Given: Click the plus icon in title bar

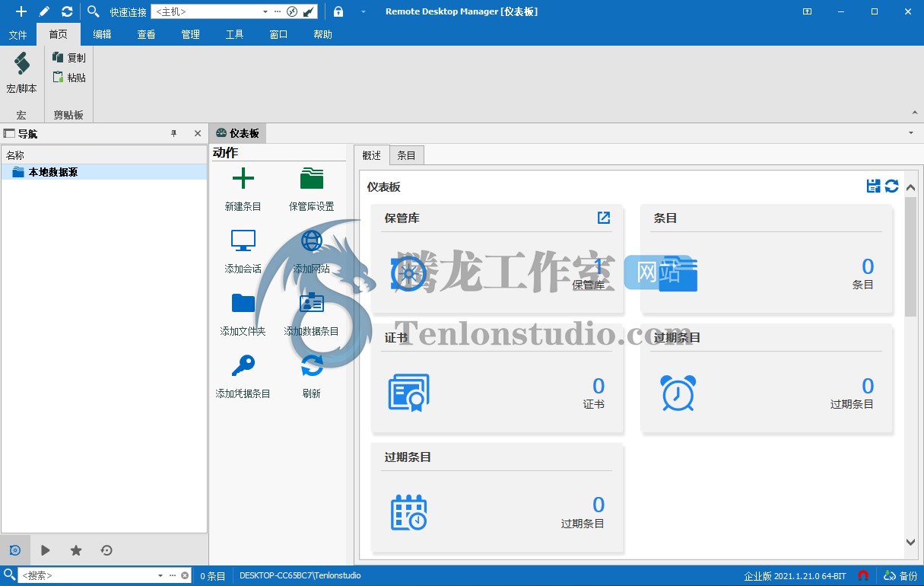Looking at the screenshot, I should (21, 11).
